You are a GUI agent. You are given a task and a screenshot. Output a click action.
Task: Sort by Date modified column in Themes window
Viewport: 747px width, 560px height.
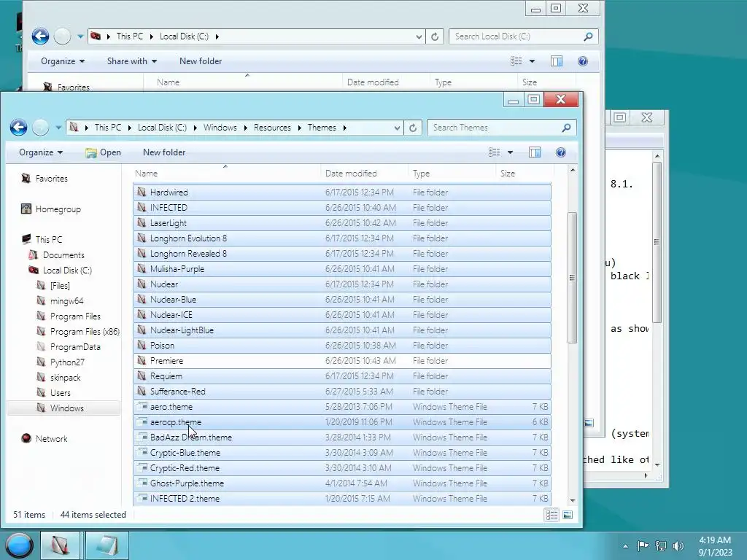[x=364, y=174]
